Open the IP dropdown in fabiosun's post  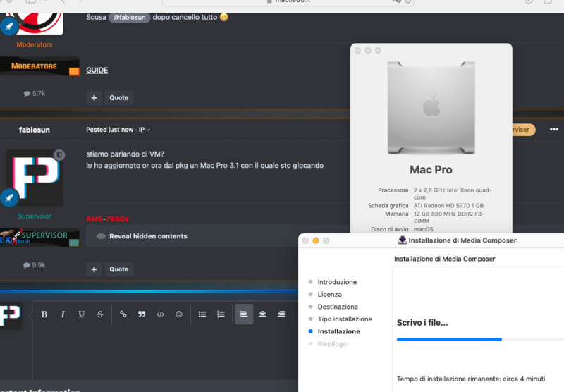(x=144, y=130)
